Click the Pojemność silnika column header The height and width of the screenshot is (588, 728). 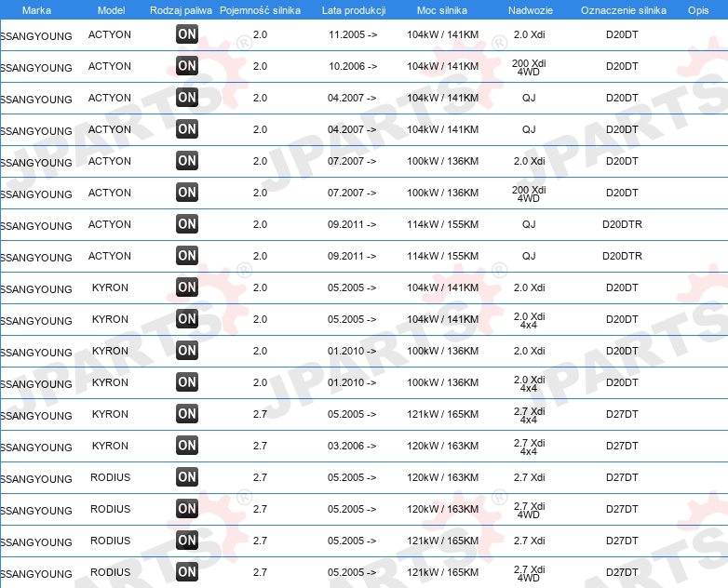(x=260, y=10)
